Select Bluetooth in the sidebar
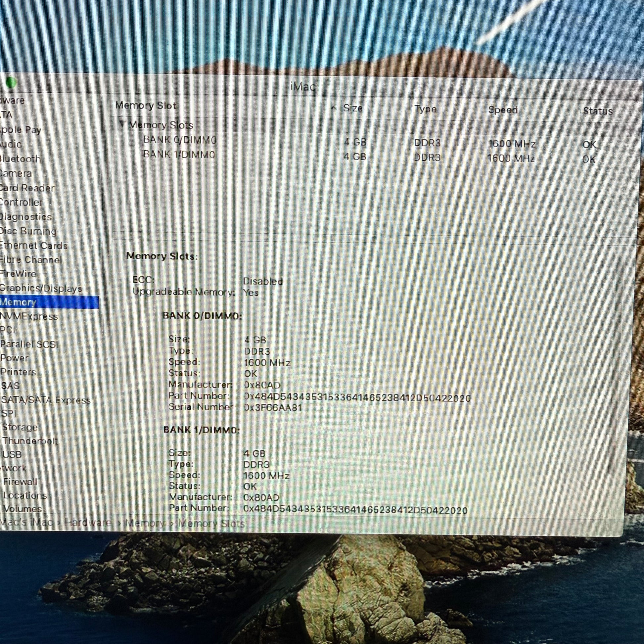 coord(20,159)
